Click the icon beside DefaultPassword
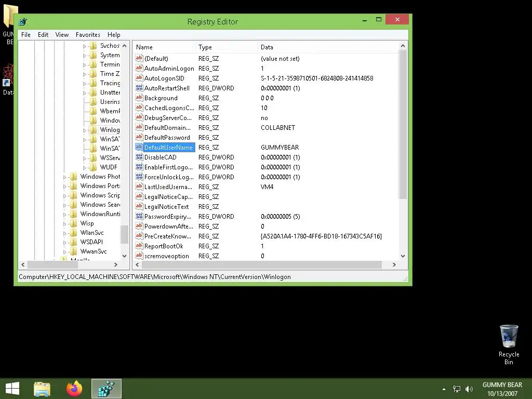Screen dimensions: 532x399 pos(139,137)
